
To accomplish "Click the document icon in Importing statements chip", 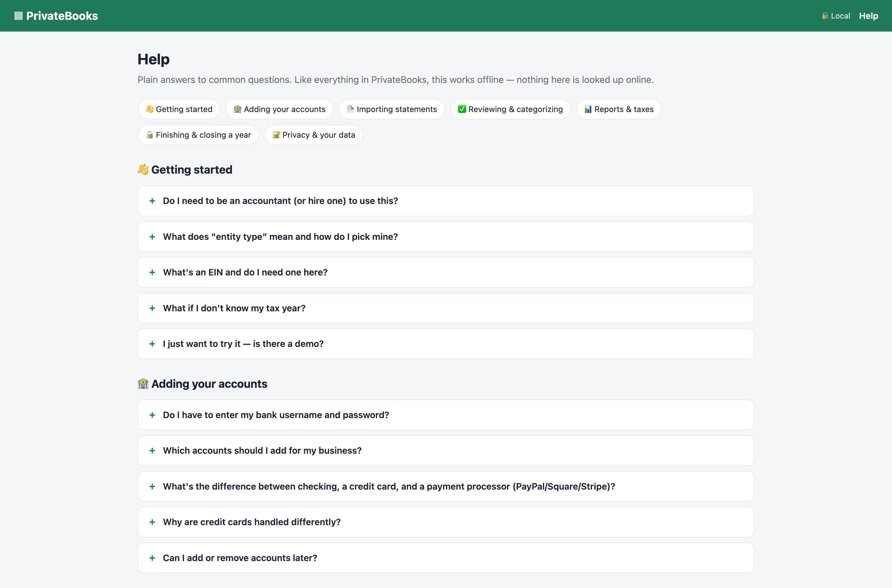I will 351,109.
